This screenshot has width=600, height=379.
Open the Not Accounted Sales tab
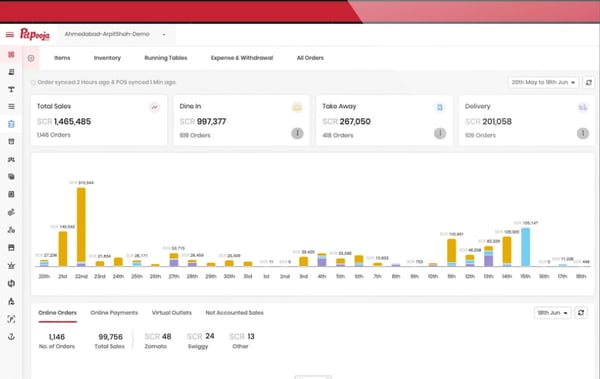point(235,313)
